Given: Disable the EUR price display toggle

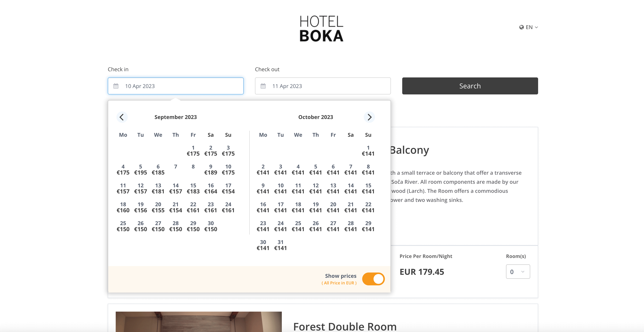Looking at the screenshot, I should pyautogui.click(x=373, y=279).
